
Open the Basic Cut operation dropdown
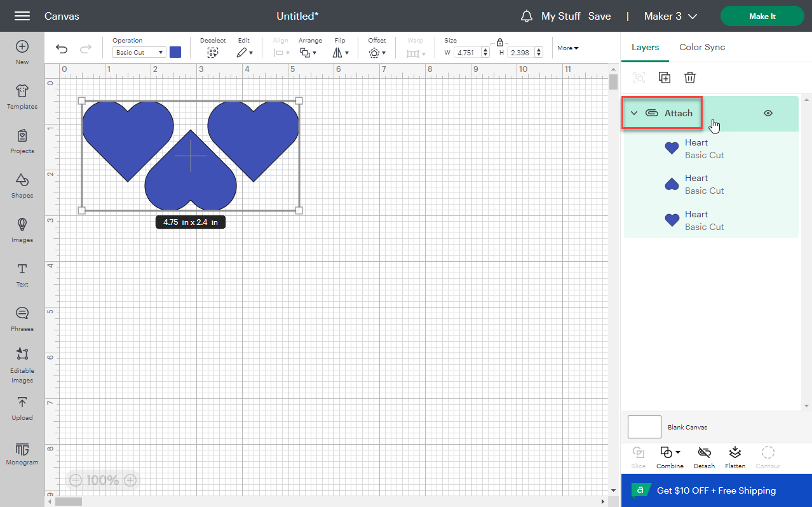point(139,52)
